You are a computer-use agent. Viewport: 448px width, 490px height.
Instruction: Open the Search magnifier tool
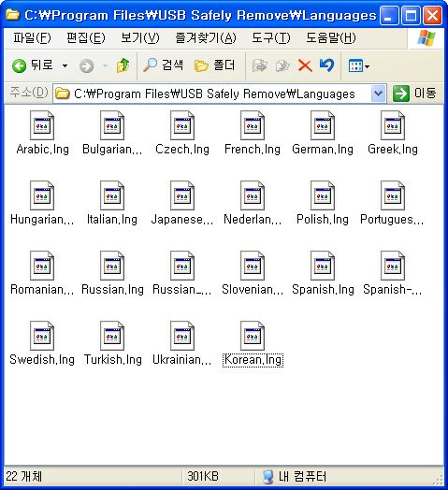click(x=163, y=65)
